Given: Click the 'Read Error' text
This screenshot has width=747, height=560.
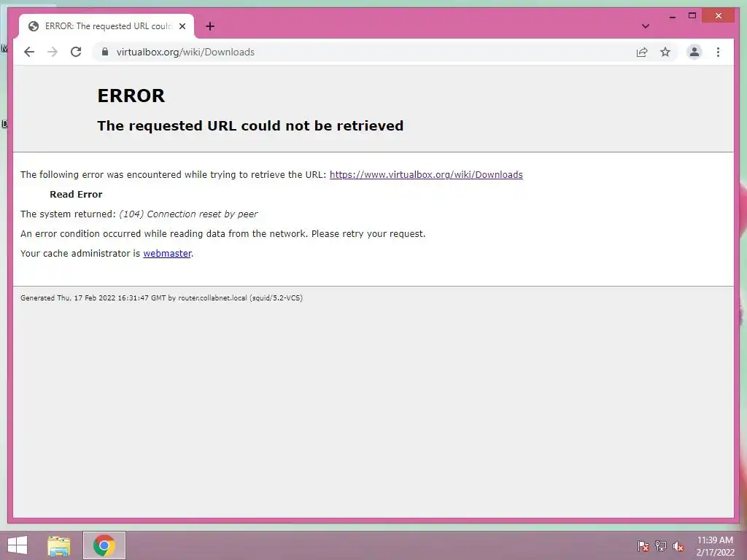Looking at the screenshot, I should pos(76,194).
